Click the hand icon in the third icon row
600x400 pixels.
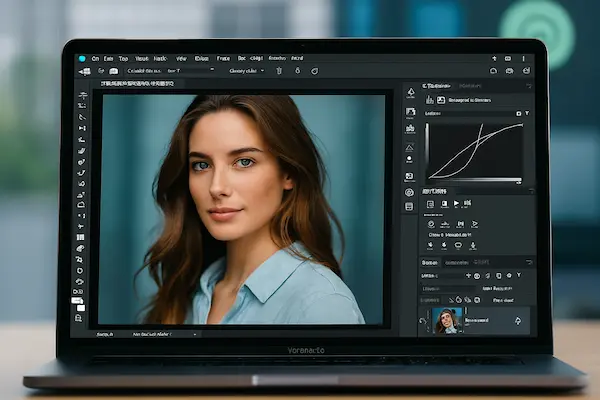point(430,245)
